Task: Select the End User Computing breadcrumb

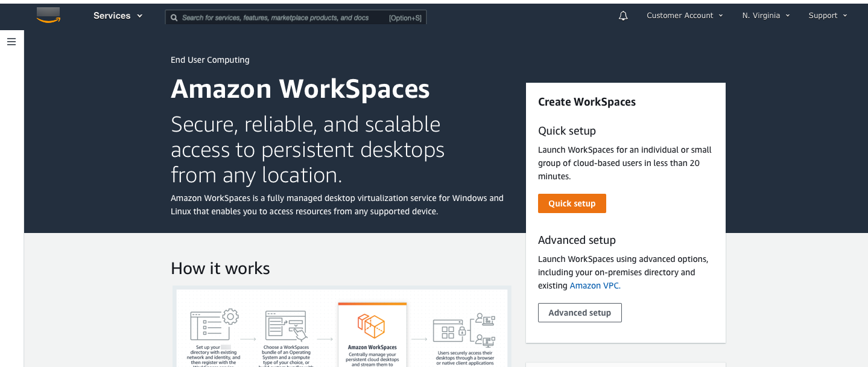Action: click(210, 60)
